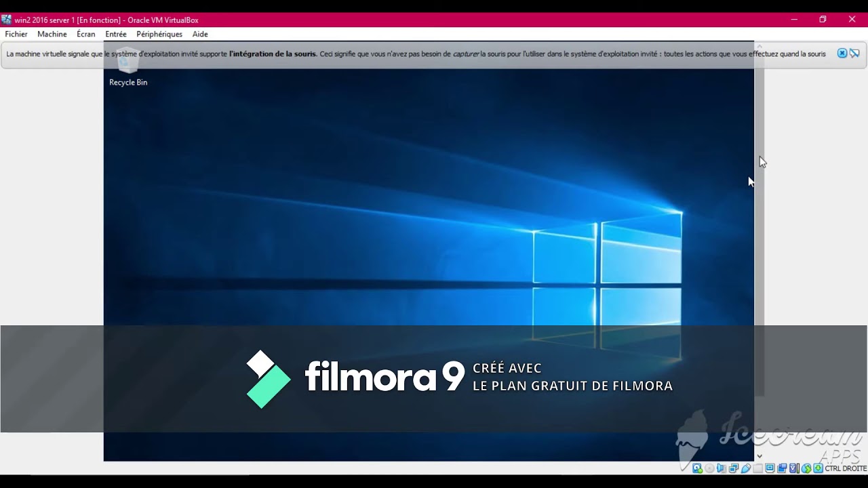Click the network adapters status icon

[x=734, y=468]
